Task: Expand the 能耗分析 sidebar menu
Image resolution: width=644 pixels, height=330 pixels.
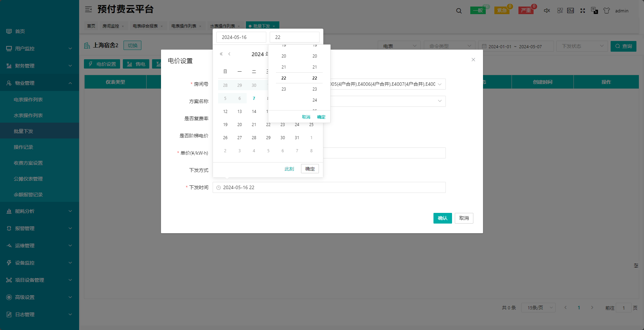Action: (x=40, y=211)
